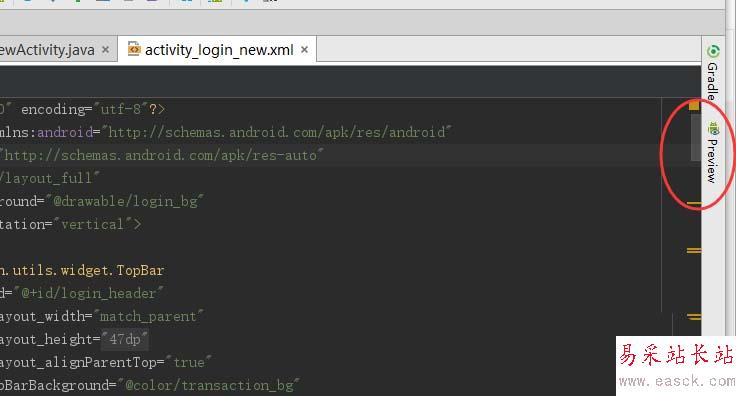The width and height of the screenshot is (736, 396).
Task: Click the res-auto schema URL
Action: click(160, 155)
